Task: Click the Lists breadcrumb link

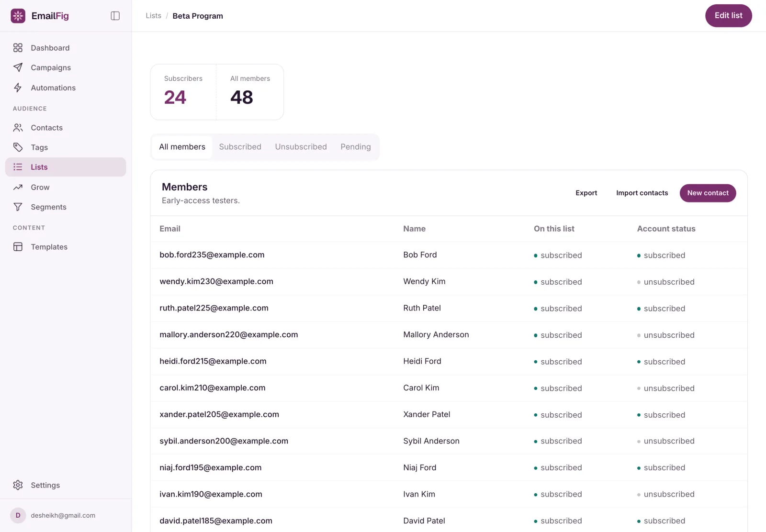Action: pos(153,16)
